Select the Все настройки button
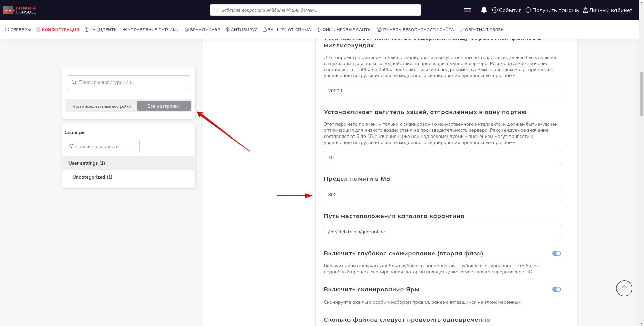The width and height of the screenshot is (644, 326). [164, 106]
